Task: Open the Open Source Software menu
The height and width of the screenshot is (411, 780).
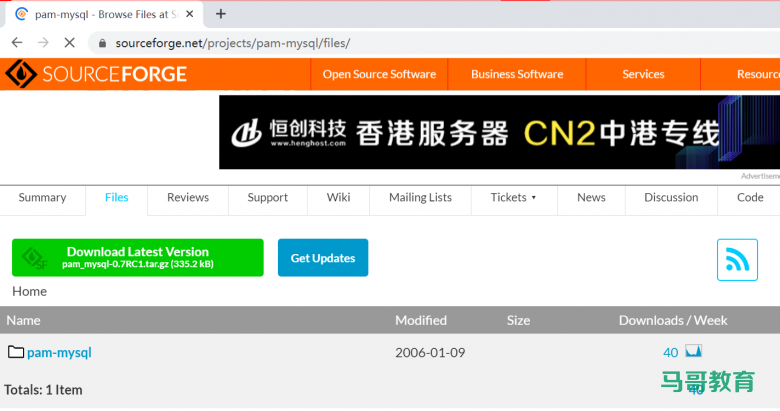Action: coord(379,74)
